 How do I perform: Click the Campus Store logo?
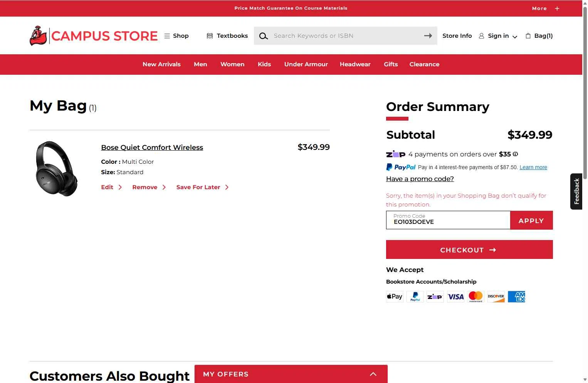[x=94, y=36]
